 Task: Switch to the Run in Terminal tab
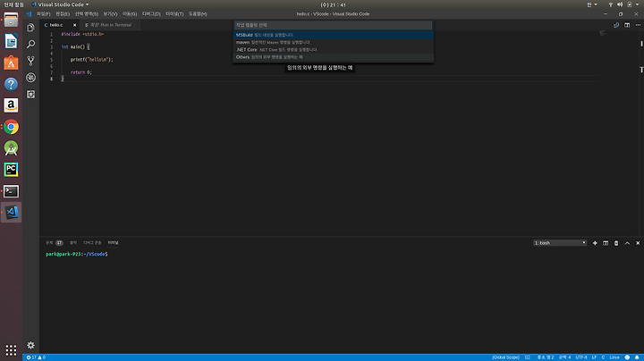pyautogui.click(x=110, y=25)
